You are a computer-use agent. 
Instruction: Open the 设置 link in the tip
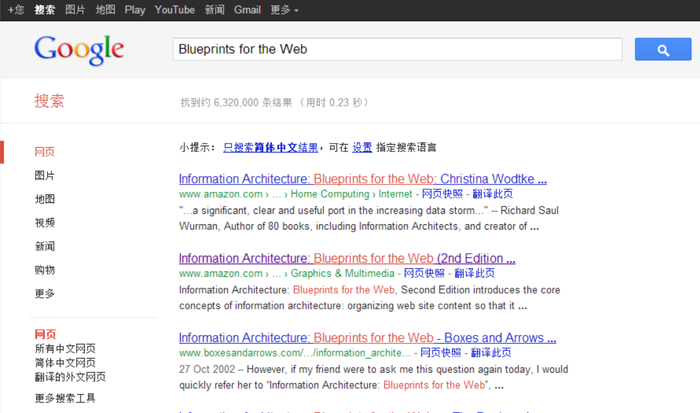pos(362,147)
